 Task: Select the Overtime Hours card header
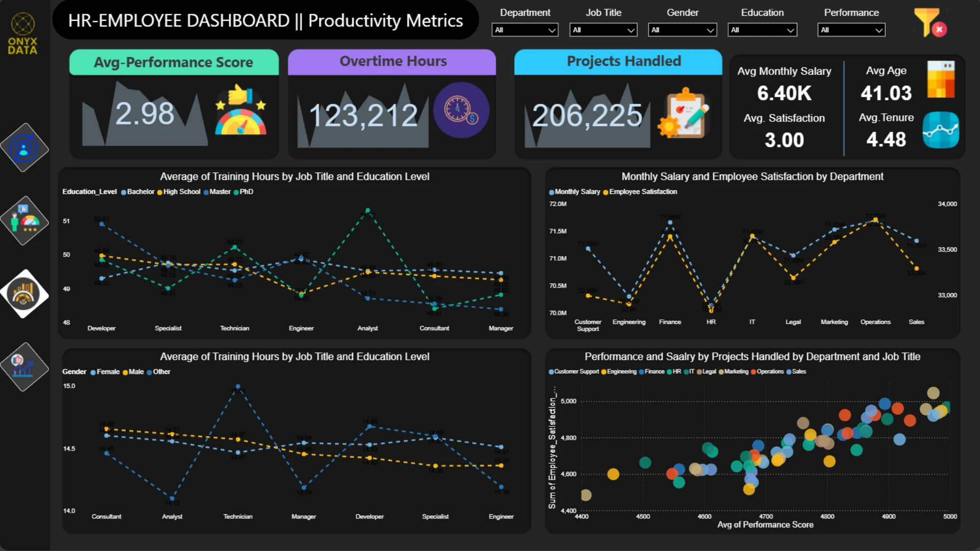point(392,62)
